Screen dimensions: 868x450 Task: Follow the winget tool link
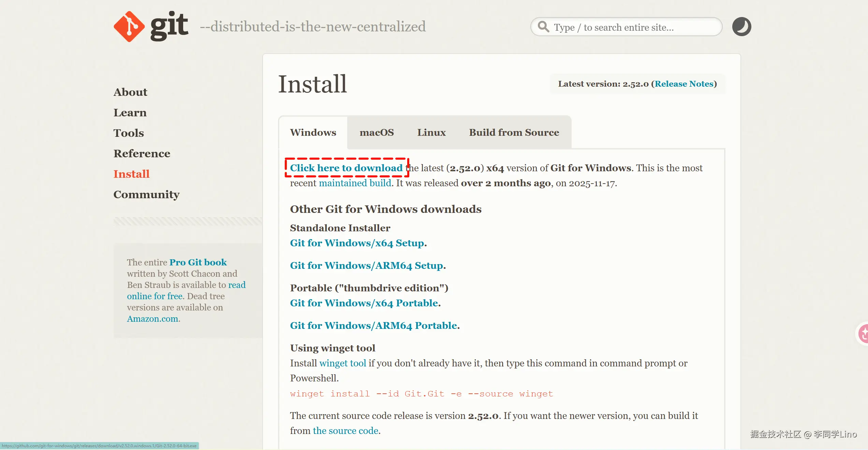(342, 363)
